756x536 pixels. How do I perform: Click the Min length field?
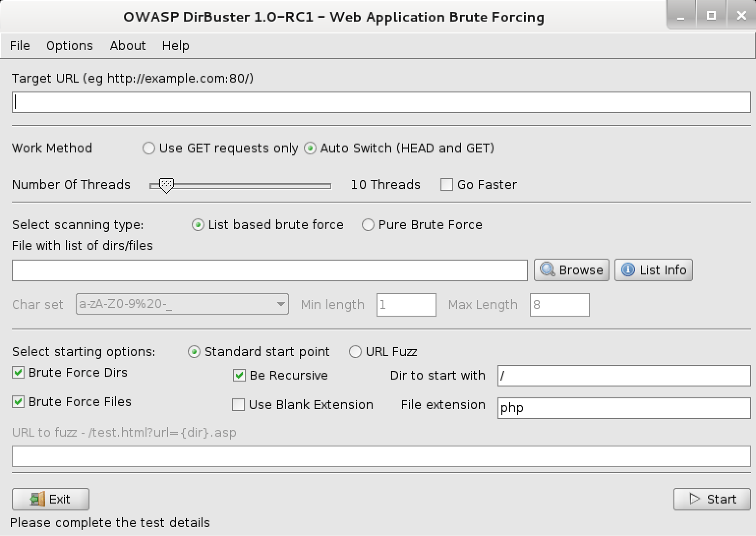(x=406, y=304)
